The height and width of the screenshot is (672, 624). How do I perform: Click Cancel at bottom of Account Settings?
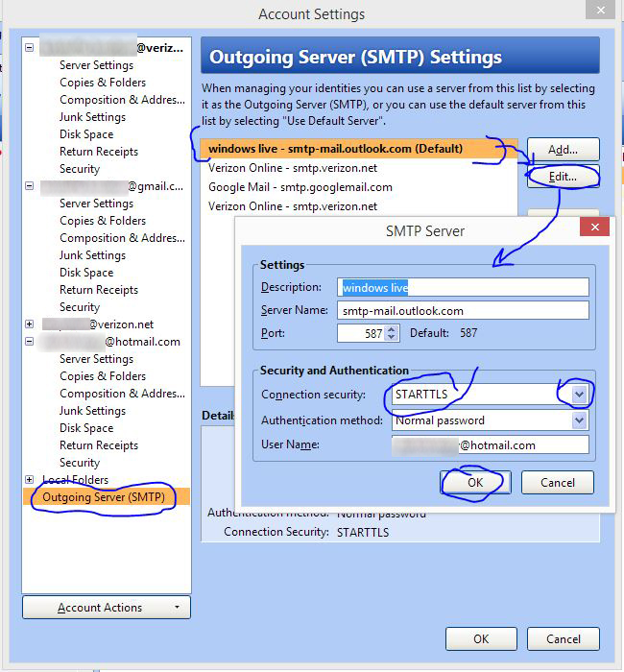(564, 639)
